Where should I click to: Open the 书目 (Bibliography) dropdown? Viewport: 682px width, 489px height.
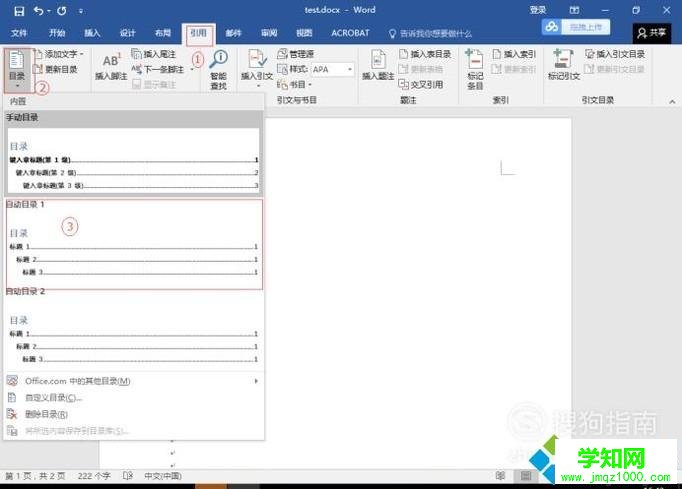click(294, 84)
